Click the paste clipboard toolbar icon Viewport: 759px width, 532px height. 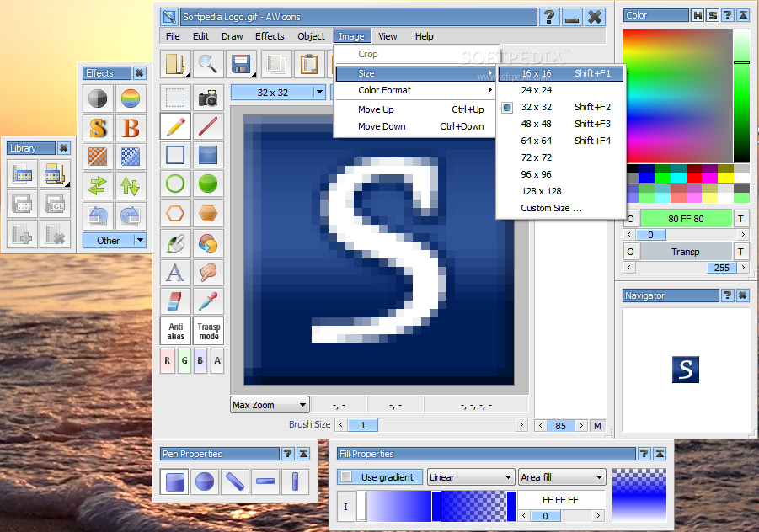point(309,64)
